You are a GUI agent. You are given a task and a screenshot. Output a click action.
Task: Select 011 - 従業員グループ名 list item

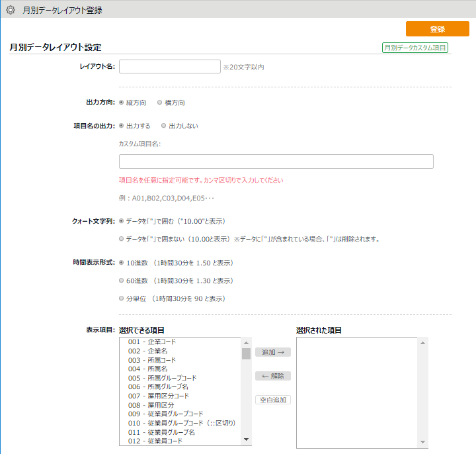[180, 432]
